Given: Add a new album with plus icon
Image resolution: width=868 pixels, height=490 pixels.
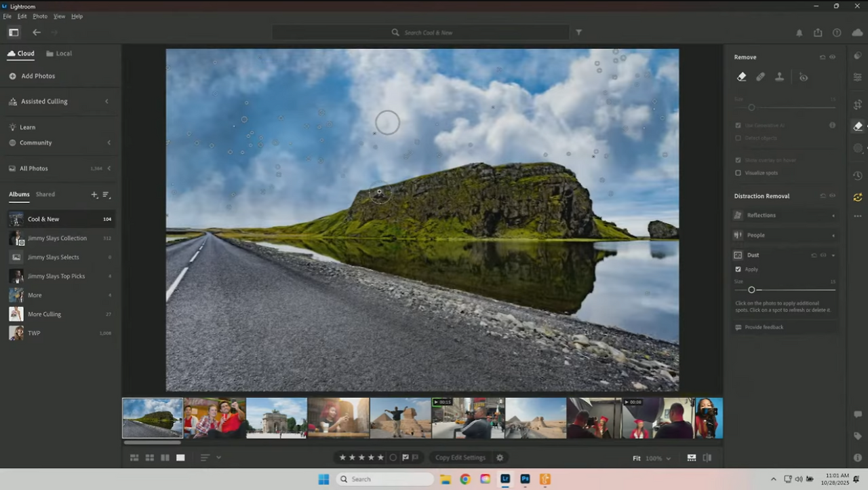Looking at the screenshot, I should [94, 195].
